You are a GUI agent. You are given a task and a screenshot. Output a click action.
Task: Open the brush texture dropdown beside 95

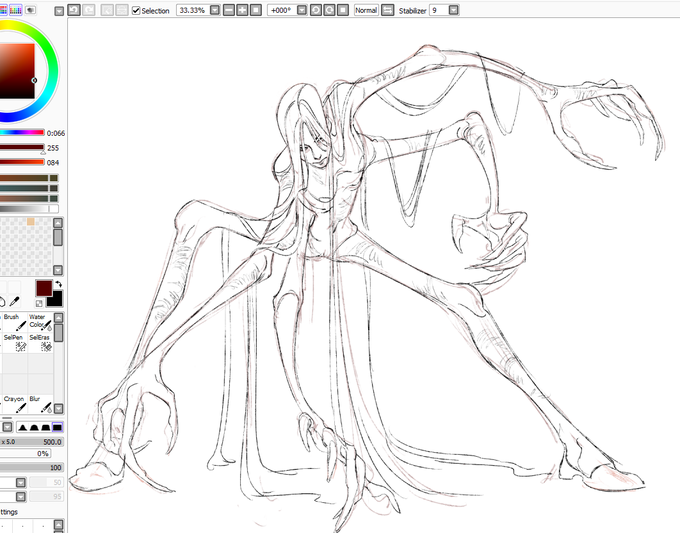pyautogui.click(x=21, y=497)
